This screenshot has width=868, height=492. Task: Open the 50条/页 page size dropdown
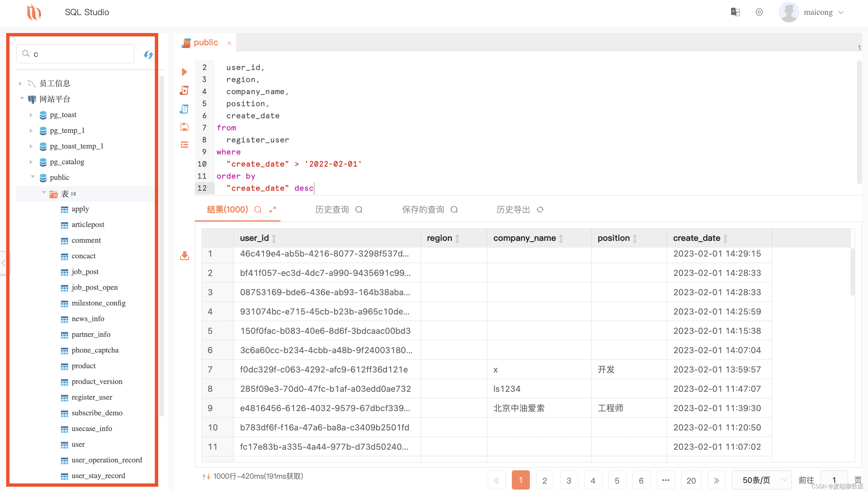(762, 480)
